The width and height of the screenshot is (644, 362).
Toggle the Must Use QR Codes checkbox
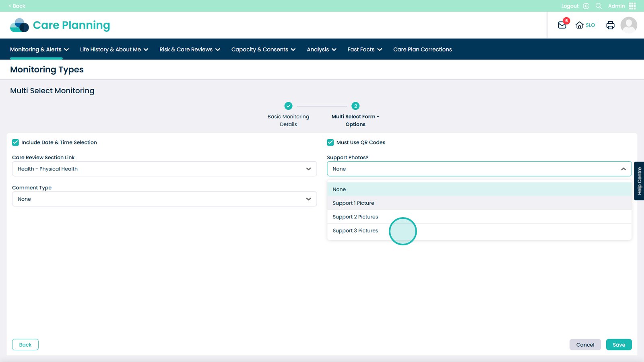pos(330,142)
